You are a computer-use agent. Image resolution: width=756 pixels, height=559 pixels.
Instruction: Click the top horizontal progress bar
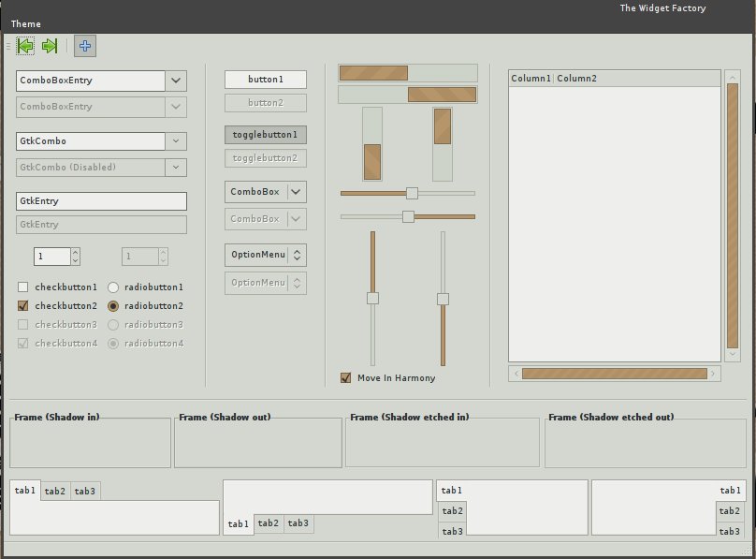(408, 73)
